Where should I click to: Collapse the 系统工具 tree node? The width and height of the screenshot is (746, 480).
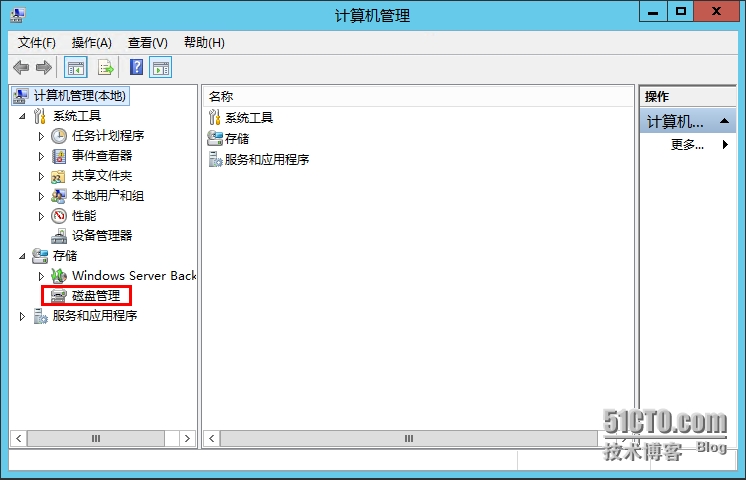pos(22,116)
